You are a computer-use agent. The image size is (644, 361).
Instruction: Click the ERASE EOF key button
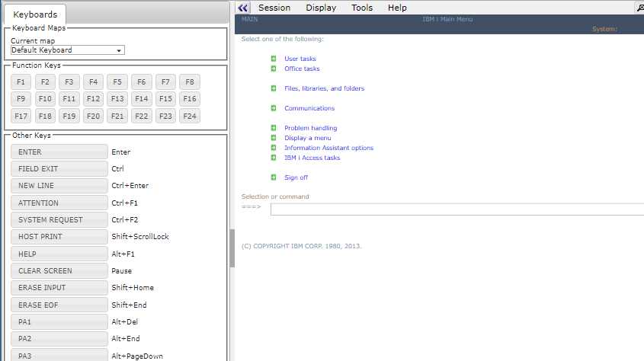[59, 305]
